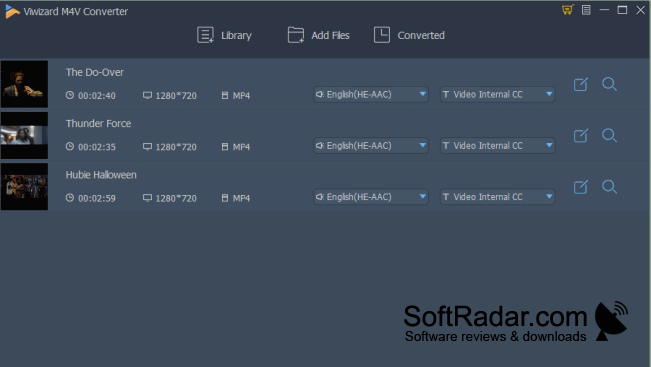Select The Do-Over video thumbnail
The width and height of the screenshot is (651, 367).
click(x=24, y=84)
